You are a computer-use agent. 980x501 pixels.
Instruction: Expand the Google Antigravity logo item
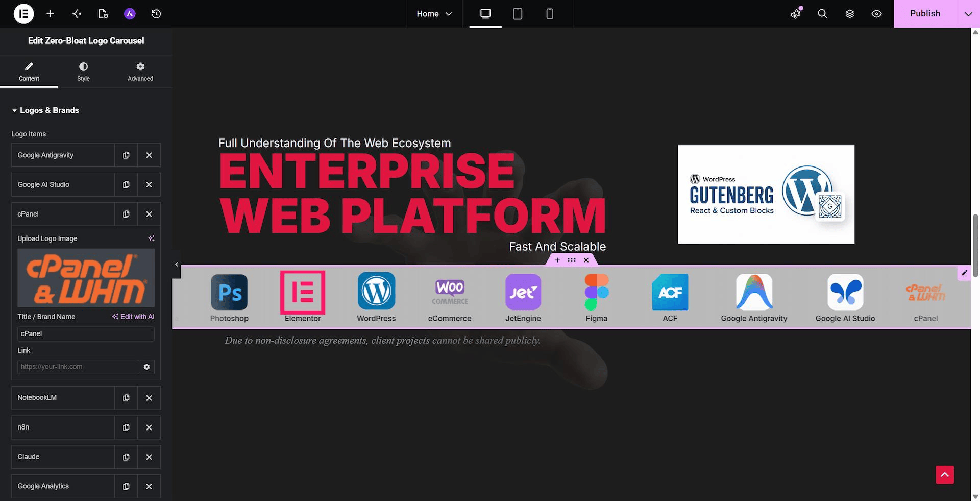pyautogui.click(x=63, y=155)
